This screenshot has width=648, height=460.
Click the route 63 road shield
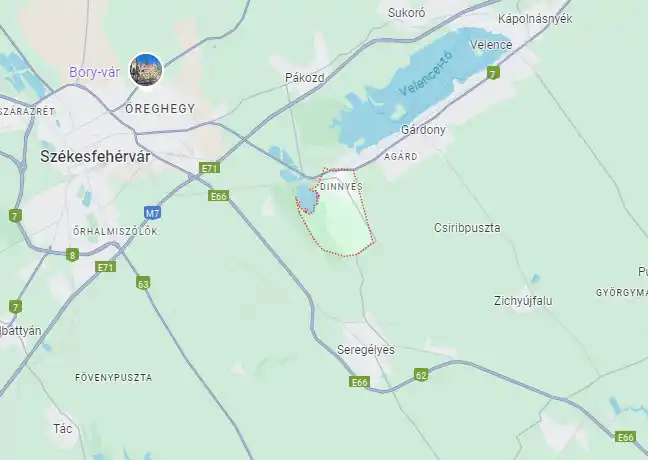pos(143,284)
